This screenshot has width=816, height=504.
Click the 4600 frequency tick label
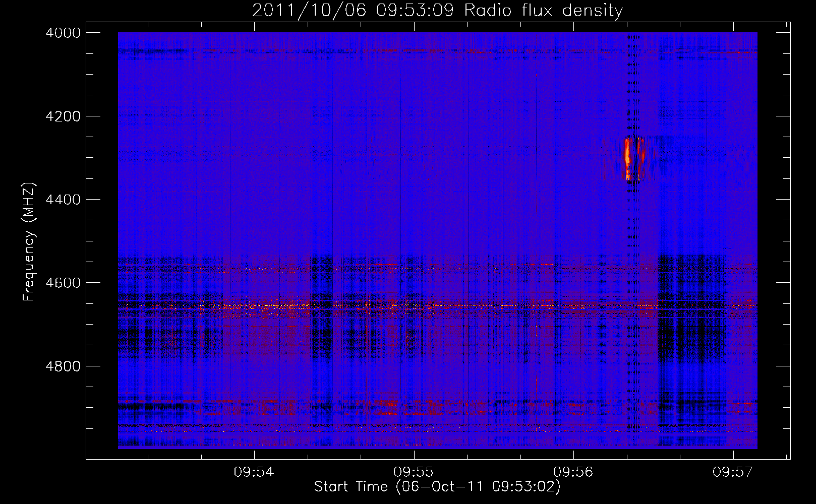63,283
